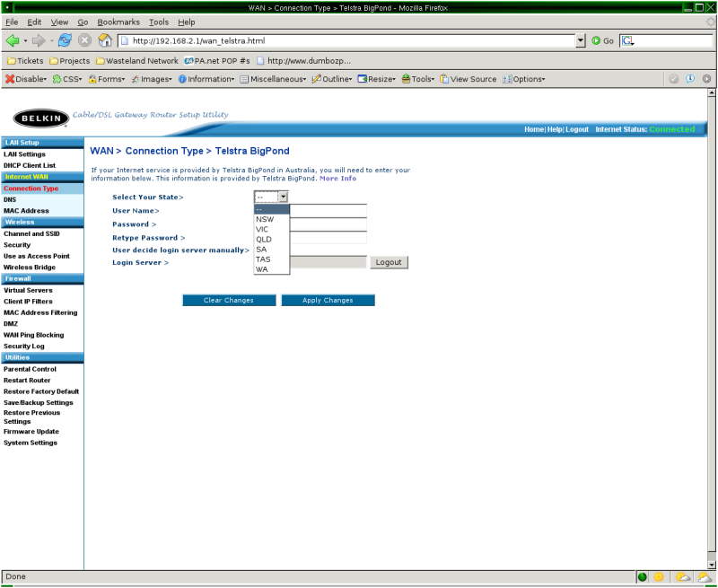Screen dimensions: 718x588
Task: Choose TAS from the state list
Action: tap(272, 259)
